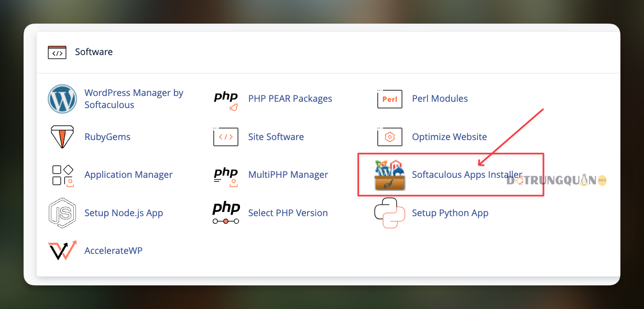This screenshot has height=309, width=644.
Task: Click the Software section header icon
Action: [57, 52]
